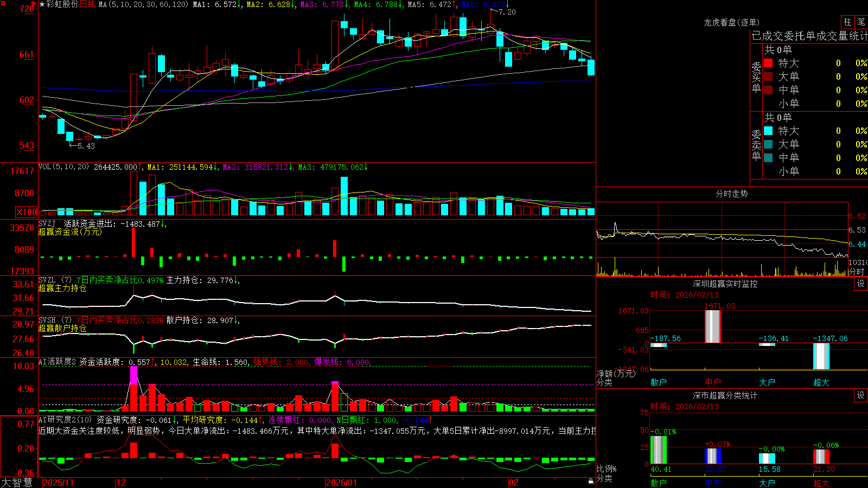
Task: Switch to 柱 (bar) display mode
Action: [847, 22]
